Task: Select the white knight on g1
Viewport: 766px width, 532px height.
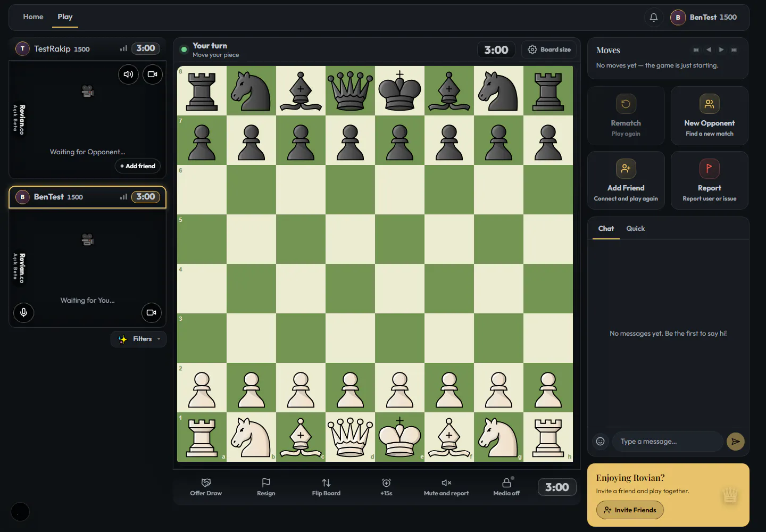Action: point(498,437)
